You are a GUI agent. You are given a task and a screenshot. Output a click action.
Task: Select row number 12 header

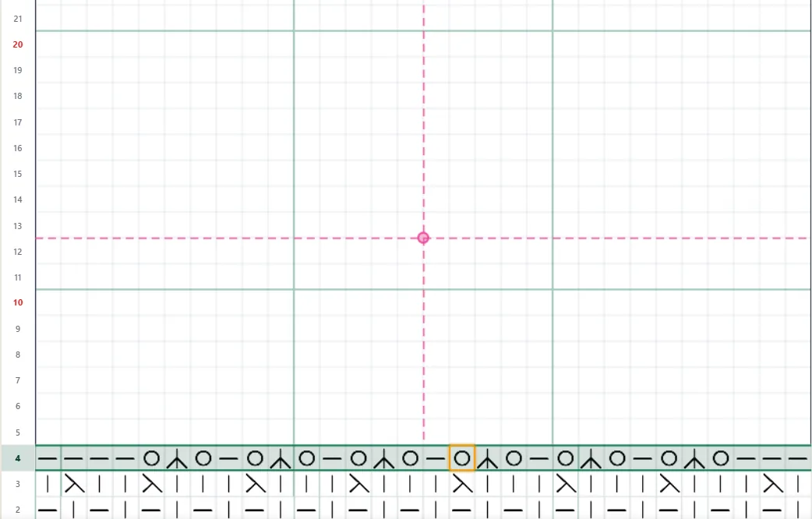pos(18,252)
